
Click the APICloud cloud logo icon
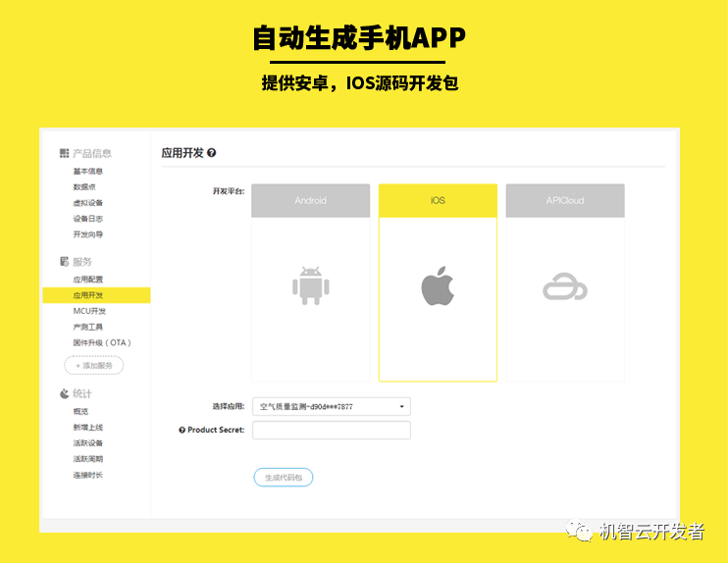click(x=565, y=286)
